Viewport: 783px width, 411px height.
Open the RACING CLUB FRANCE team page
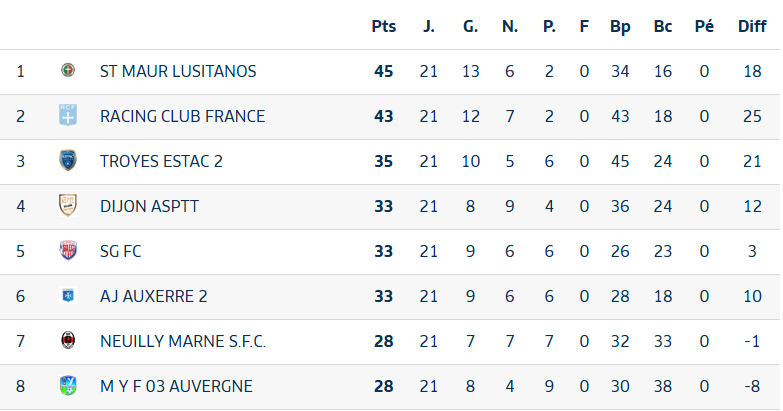click(x=182, y=116)
